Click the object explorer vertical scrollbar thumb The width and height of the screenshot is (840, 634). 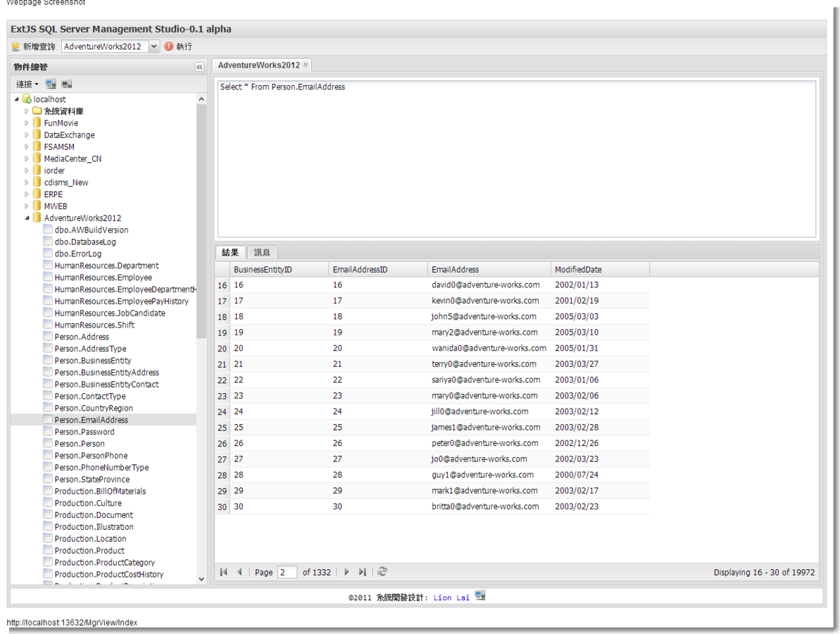click(x=201, y=222)
